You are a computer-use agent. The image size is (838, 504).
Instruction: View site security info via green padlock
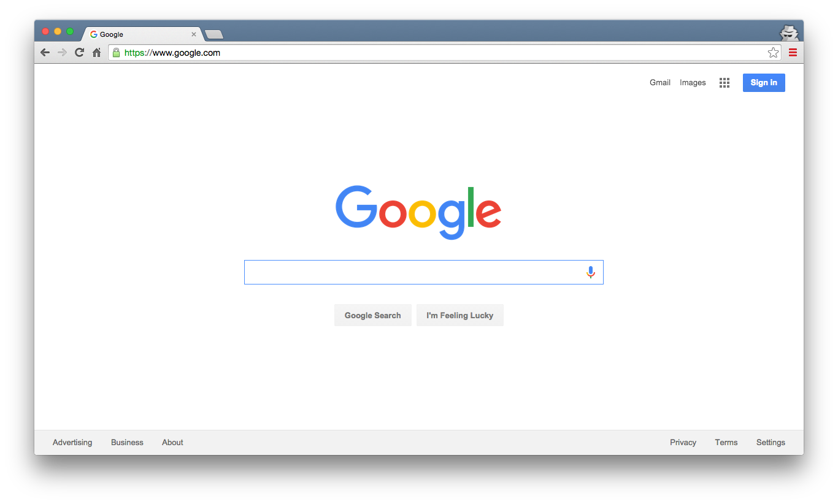pyautogui.click(x=116, y=53)
